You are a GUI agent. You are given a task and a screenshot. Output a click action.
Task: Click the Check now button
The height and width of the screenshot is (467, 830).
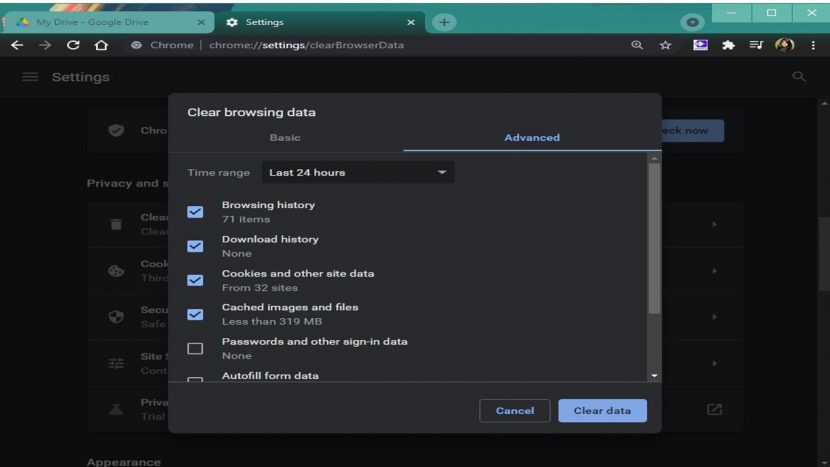pos(692,130)
